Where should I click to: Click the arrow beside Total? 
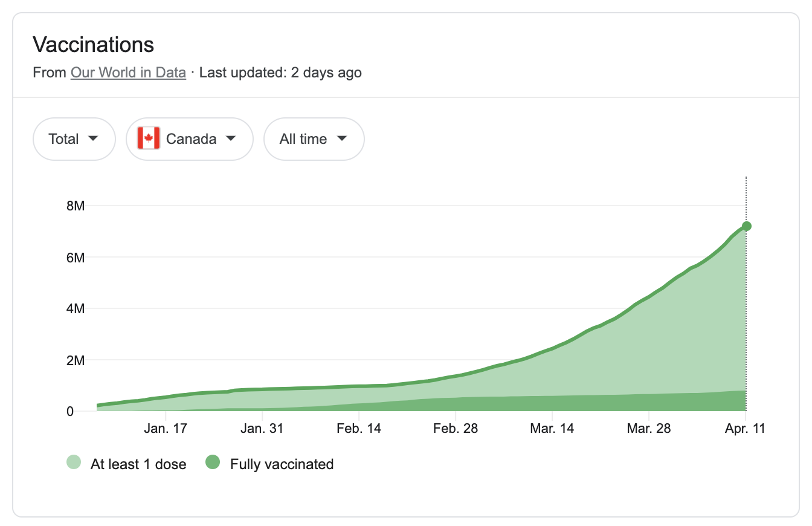pos(93,138)
